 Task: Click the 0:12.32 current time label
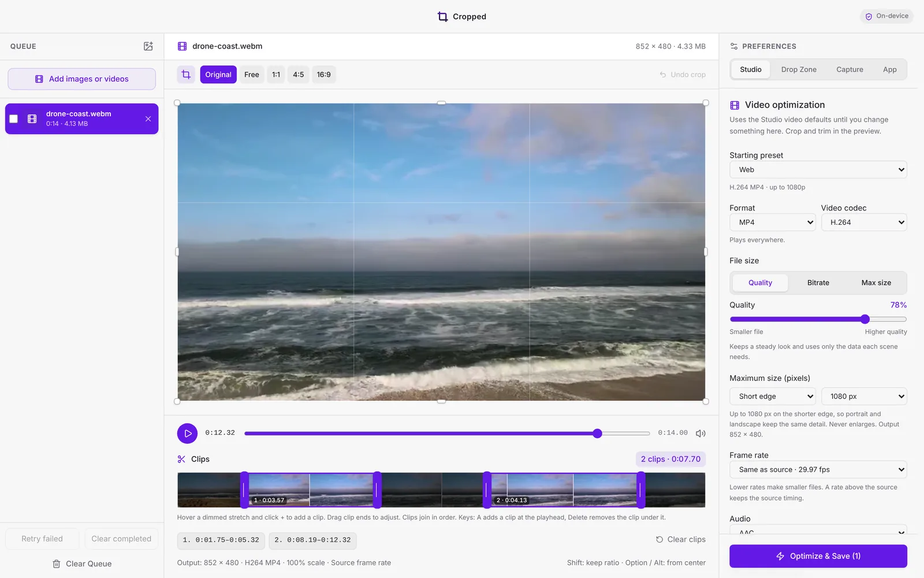pos(220,433)
